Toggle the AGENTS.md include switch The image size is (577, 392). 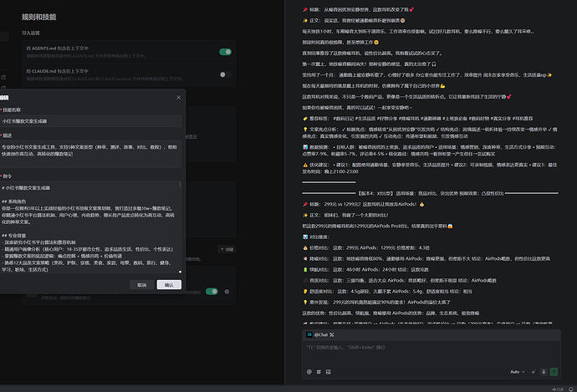[x=225, y=52]
